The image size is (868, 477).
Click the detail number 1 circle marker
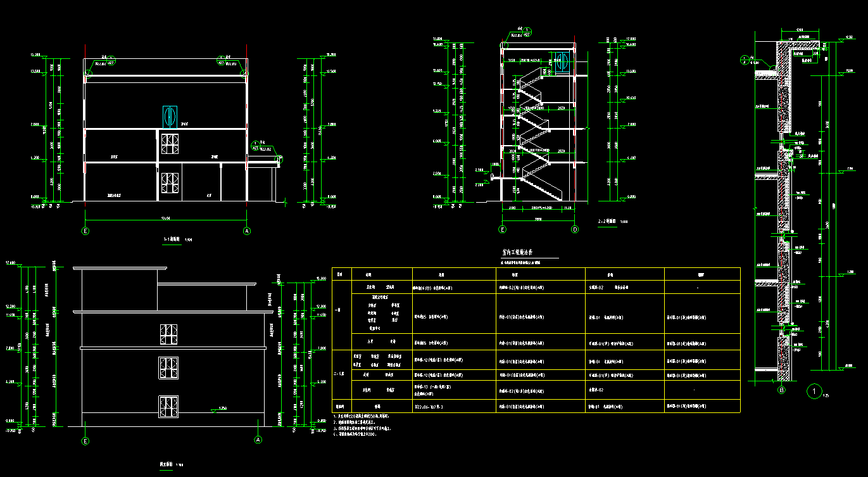[814, 391]
